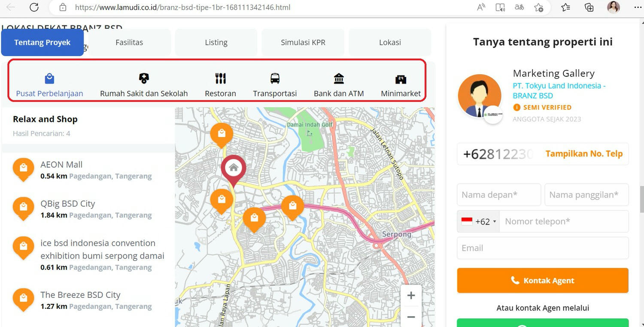Focus the Nama panggilan input field
This screenshot has width=644, height=327.
tap(586, 195)
